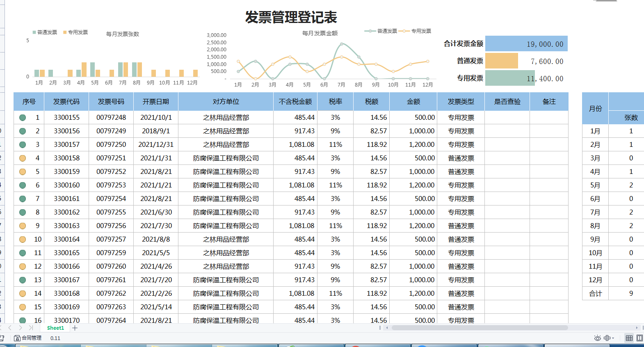Click the 税率 column header

(x=336, y=102)
